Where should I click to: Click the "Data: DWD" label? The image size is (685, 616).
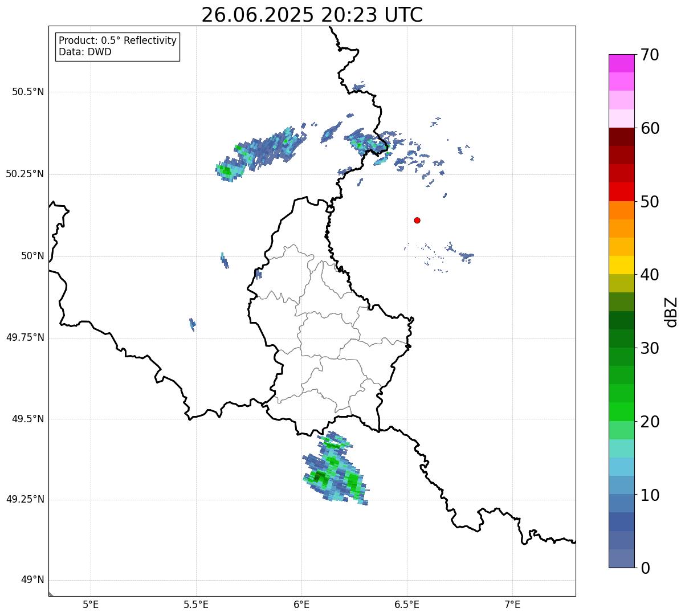pos(85,52)
